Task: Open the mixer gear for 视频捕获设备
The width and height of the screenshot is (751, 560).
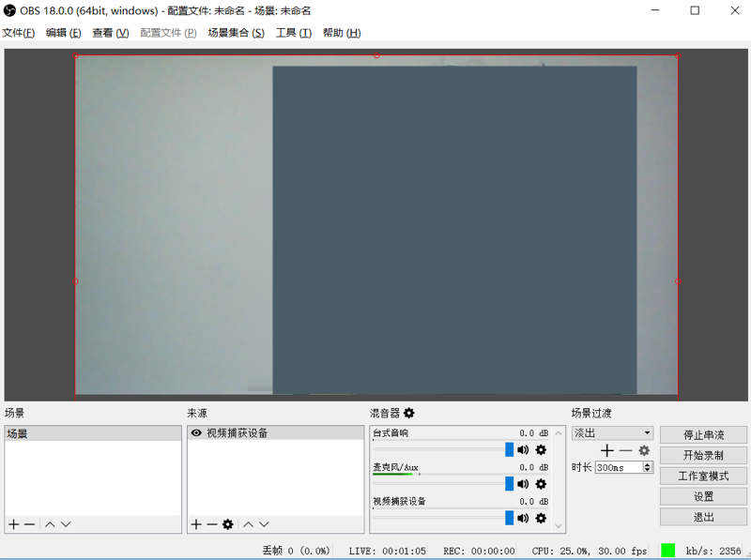Action: click(541, 518)
